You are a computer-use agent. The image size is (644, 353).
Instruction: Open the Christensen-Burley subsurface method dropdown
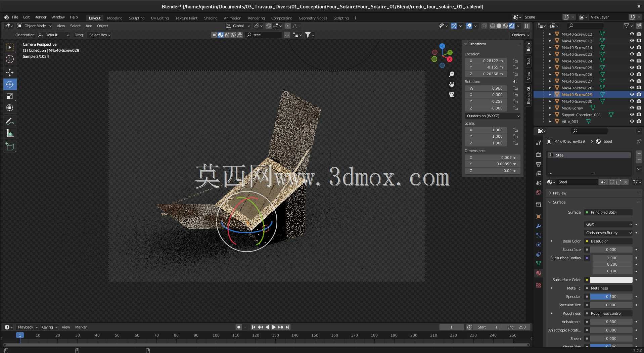pyautogui.click(x=608, y=233)
